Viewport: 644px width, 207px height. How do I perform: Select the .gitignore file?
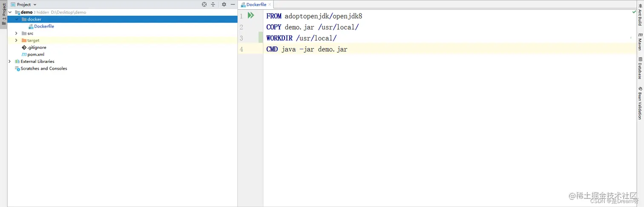tap(37, 47)
